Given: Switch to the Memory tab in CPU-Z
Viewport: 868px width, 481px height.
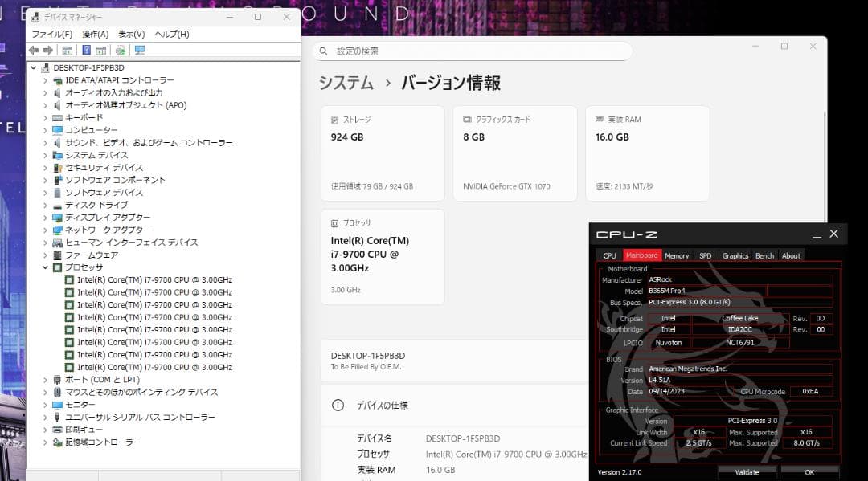Looking at the screenshot, I should (x=677, y=255).
